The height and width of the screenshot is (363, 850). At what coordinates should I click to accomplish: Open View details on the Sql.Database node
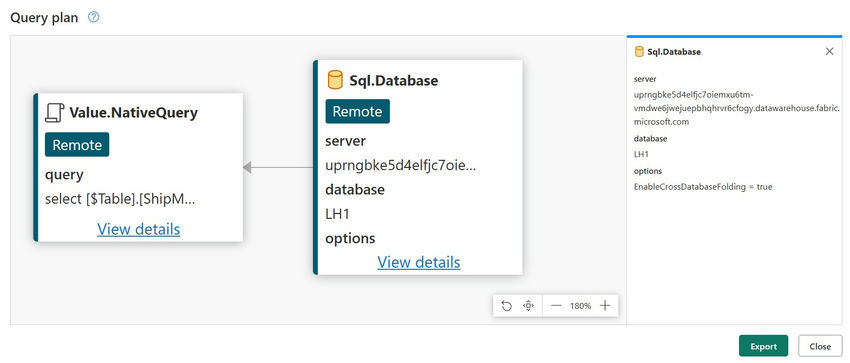point(418,263)
